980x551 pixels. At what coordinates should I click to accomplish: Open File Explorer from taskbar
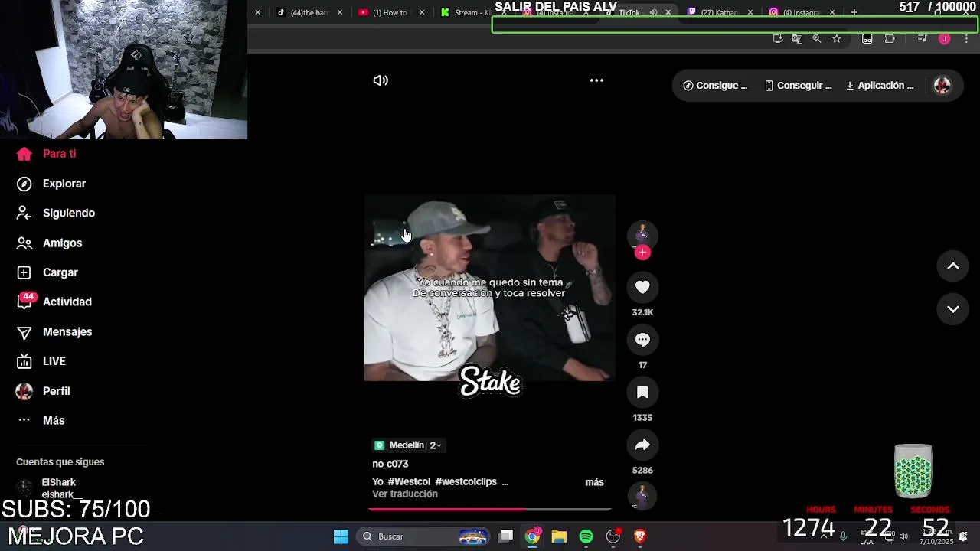tap(559, 536)
